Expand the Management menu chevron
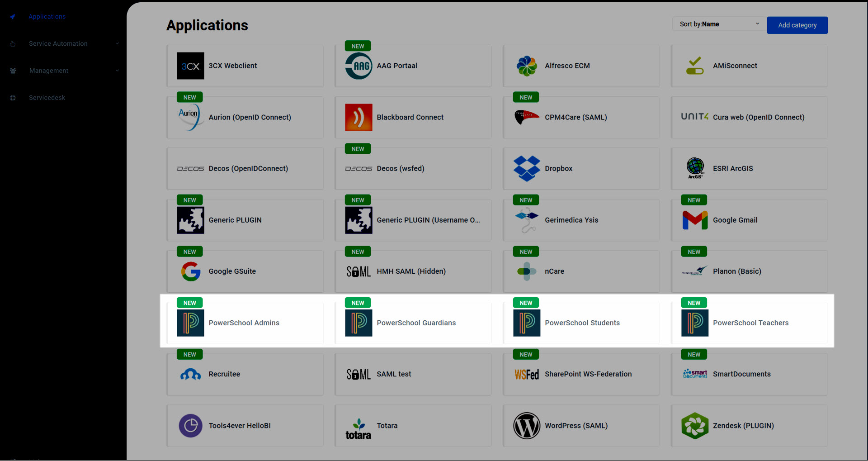The width and height of the screenshot is (868, 461). click(117, 71)
